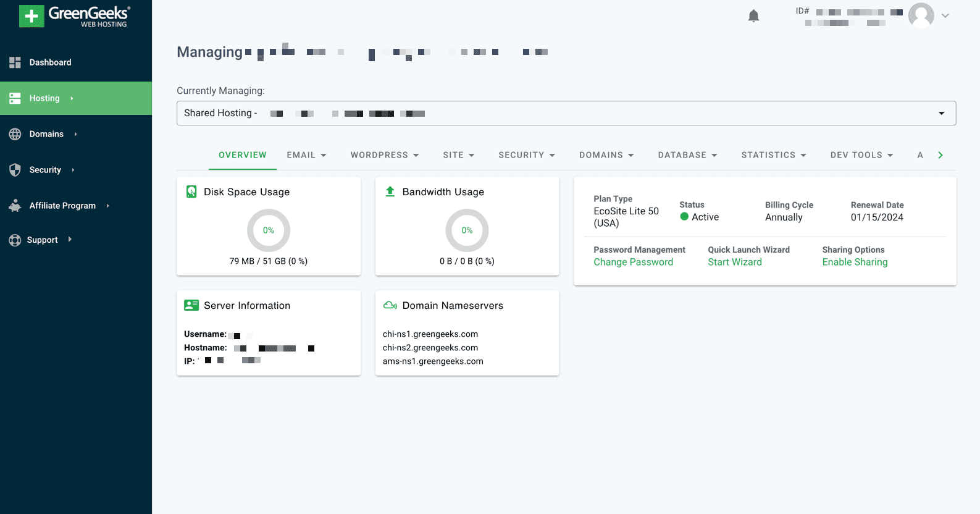The image size is (980, 514).
Task: Click chi-ns1.greengeeks.com nameserver text
Action: (430, 334)
